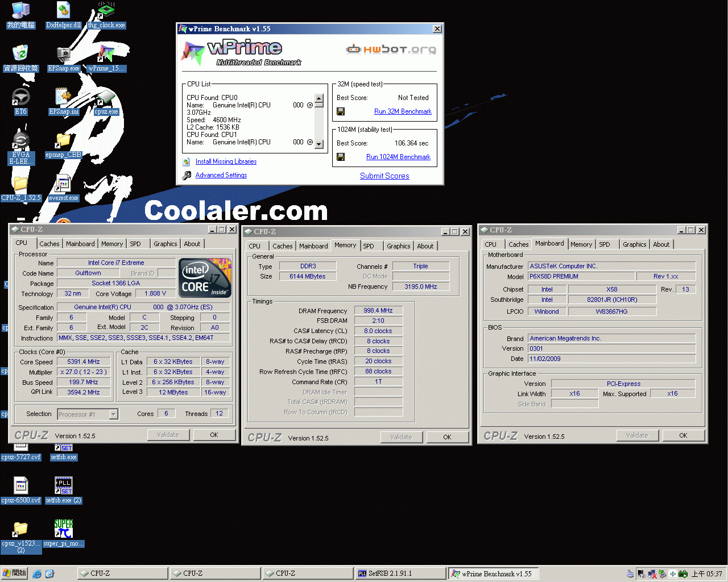Image resolution: width=728 pixels, height=582 pixels.
Task: Click the taskbar clock showing 上午 05:37
Action: click(x=706, y=574)
